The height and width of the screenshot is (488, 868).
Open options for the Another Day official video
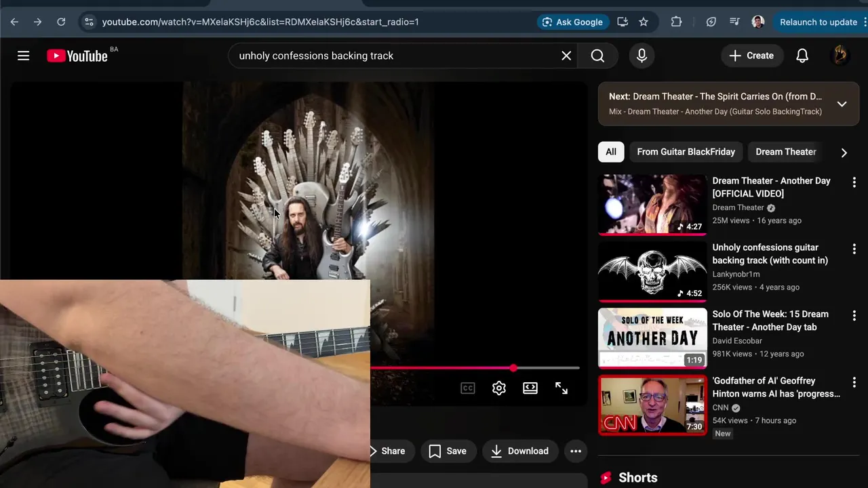[854, 182]
